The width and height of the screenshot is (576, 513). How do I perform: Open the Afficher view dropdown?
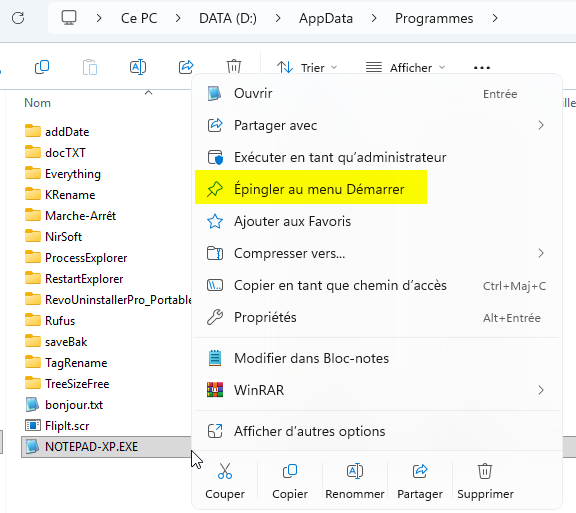[x=405, y=68]
